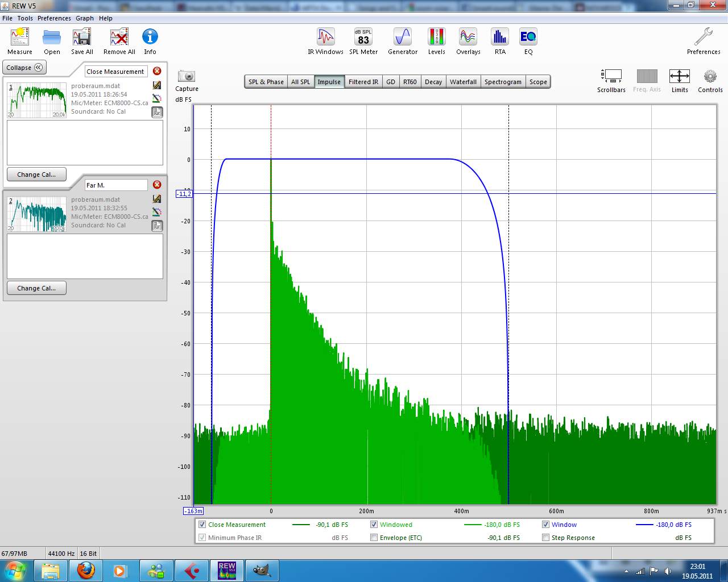728x582 pixels.
Task: Select the Far M. measurement thumbnail
Action: (37, 214)
